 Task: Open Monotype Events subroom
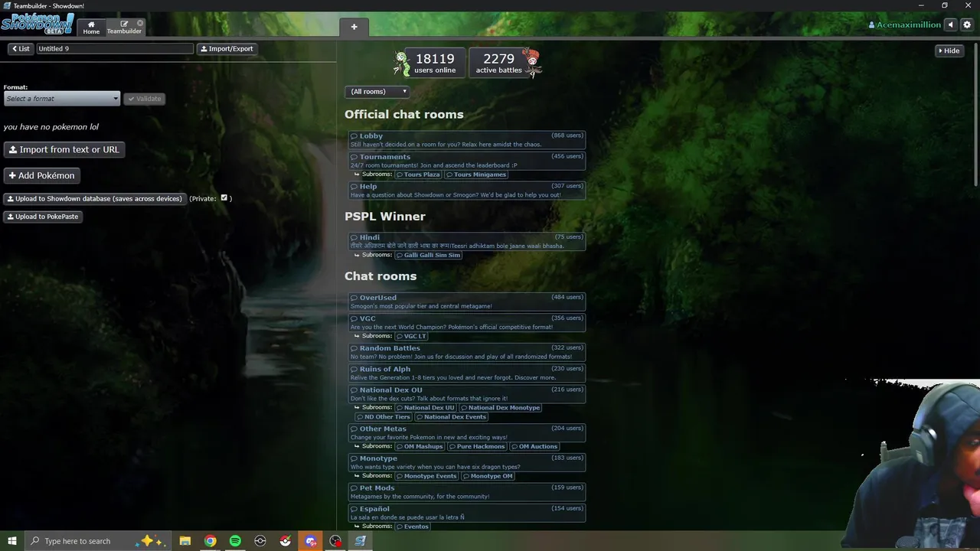point(426,476)
